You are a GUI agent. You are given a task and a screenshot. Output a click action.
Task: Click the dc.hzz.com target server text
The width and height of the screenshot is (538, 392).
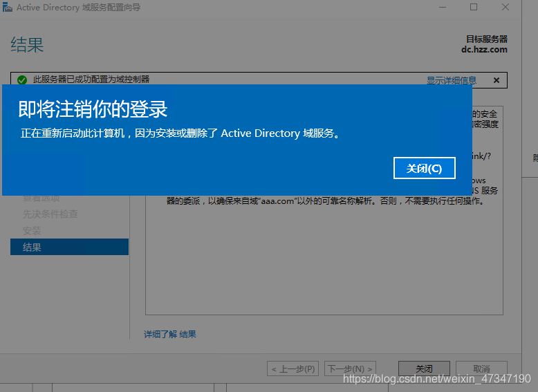tap(484, 49)
